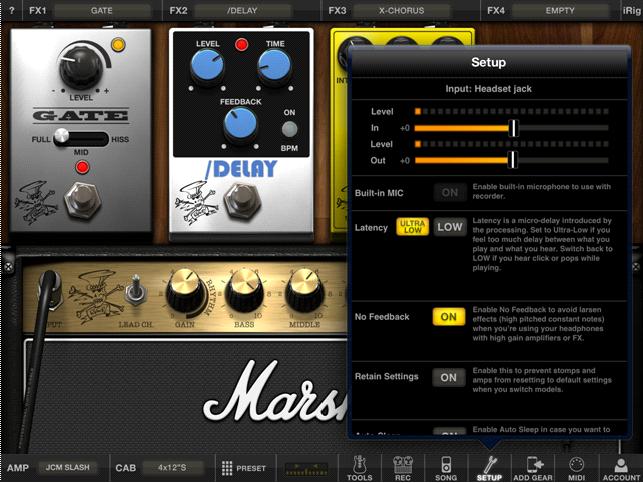Viewport: 643px width, 483px height.
Task: Toggle the Delay pedal BPM ON button
Action: click(x=290, y=129)
